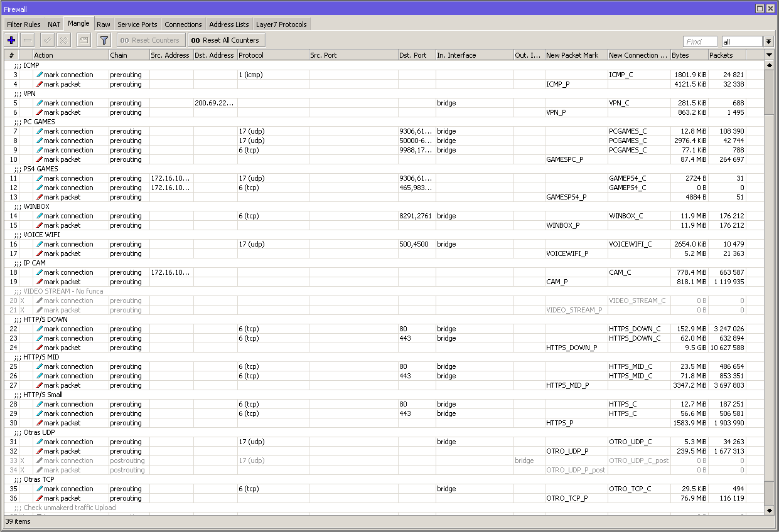Image resolution: width=779 pixels, height=532 pixels.
Task: Click the HTTPS_DOWN_P packet mark cell
Action: tap(576, 348)
